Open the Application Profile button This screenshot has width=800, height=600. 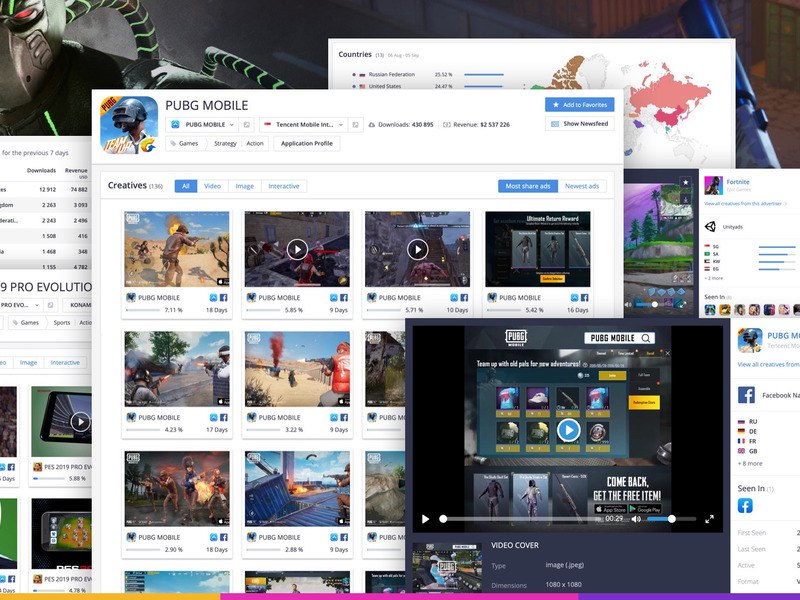(307, 143)
